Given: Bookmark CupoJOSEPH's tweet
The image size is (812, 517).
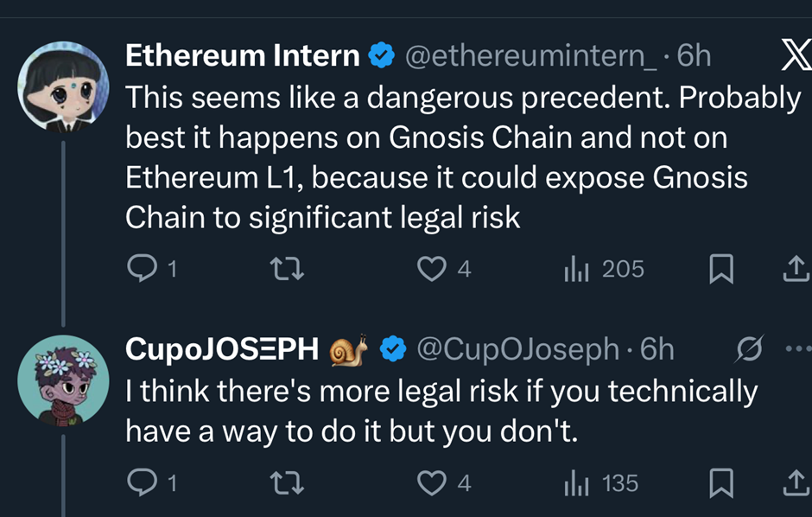Looking at the screenshot, I should point(720,483).
